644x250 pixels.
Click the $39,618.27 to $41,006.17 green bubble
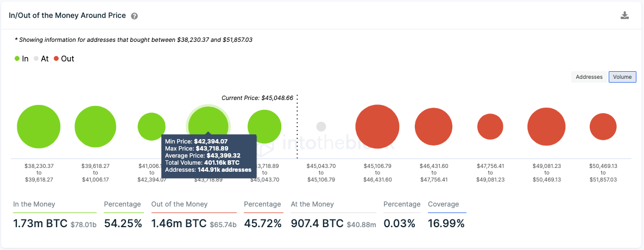click(96, 127)
